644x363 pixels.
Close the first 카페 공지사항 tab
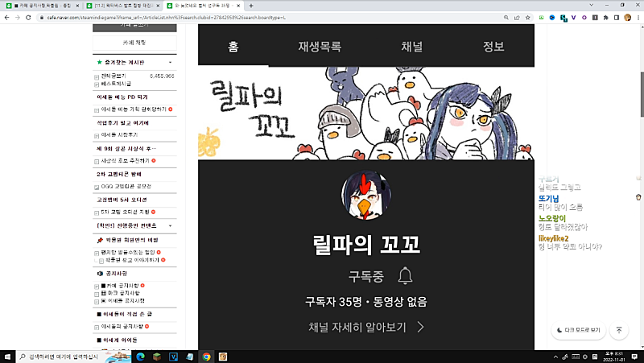77,6
